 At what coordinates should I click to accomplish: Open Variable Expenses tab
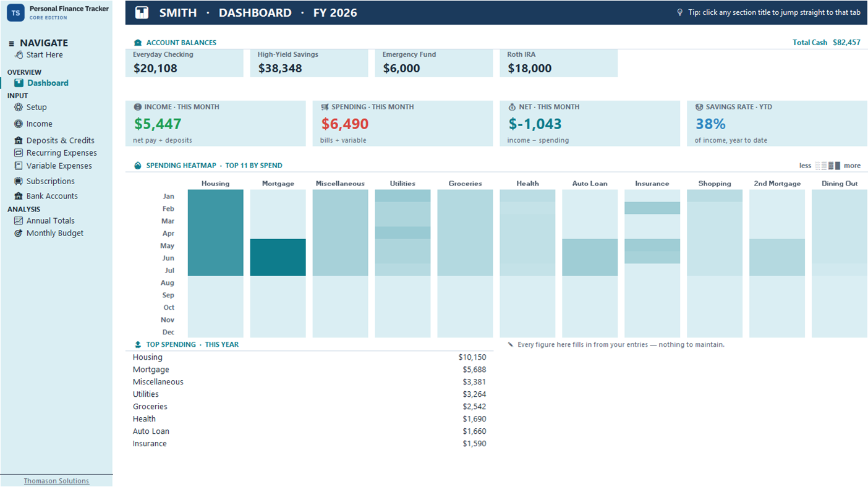pyautogui.click(x=59, y=166)
